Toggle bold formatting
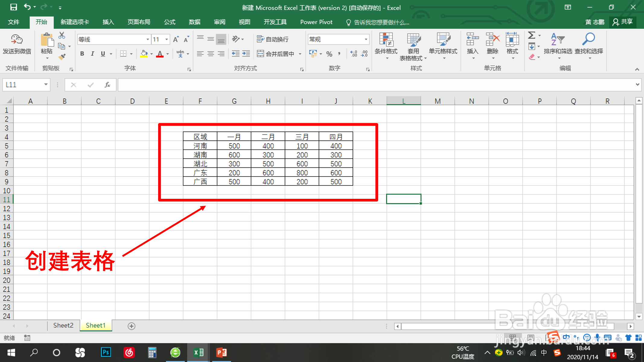The width and height of the screenshot is (644, 362). (82, 54)
